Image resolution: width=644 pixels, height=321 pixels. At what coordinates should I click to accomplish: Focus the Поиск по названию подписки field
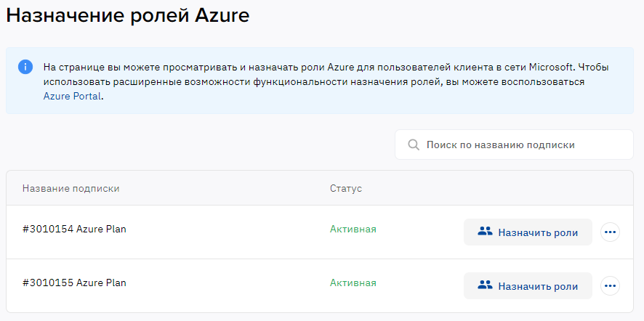coord(514,145)
